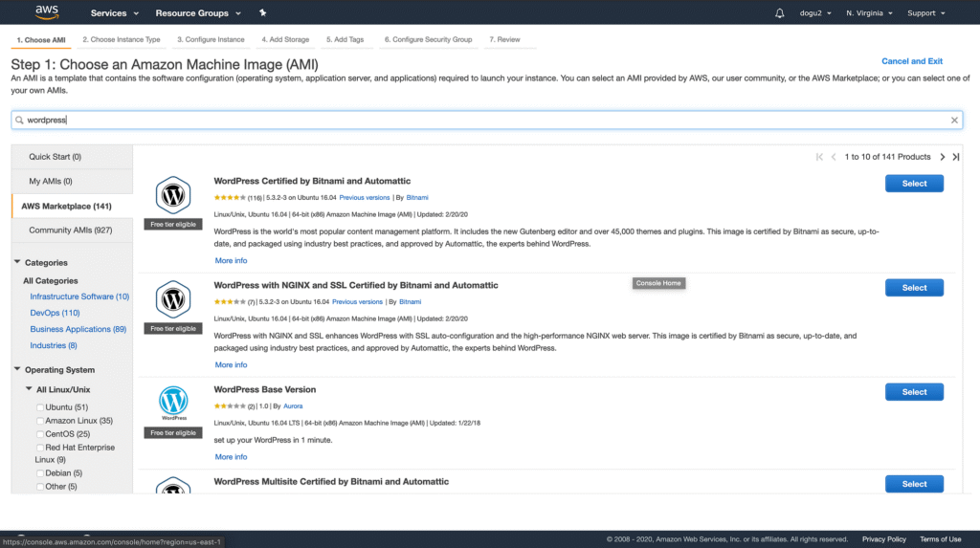Image resolution: width=980 pixels, height=548 pixels.
Task: Click Cancel and Exit
Action: click(x=912, y=61)
